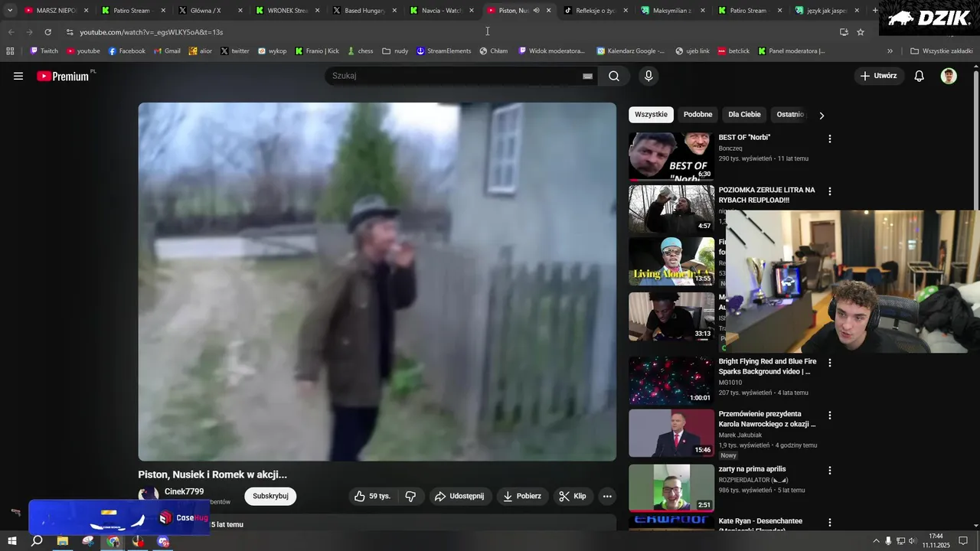Open File Explorer from the taskbar

[x=63, y=541]
